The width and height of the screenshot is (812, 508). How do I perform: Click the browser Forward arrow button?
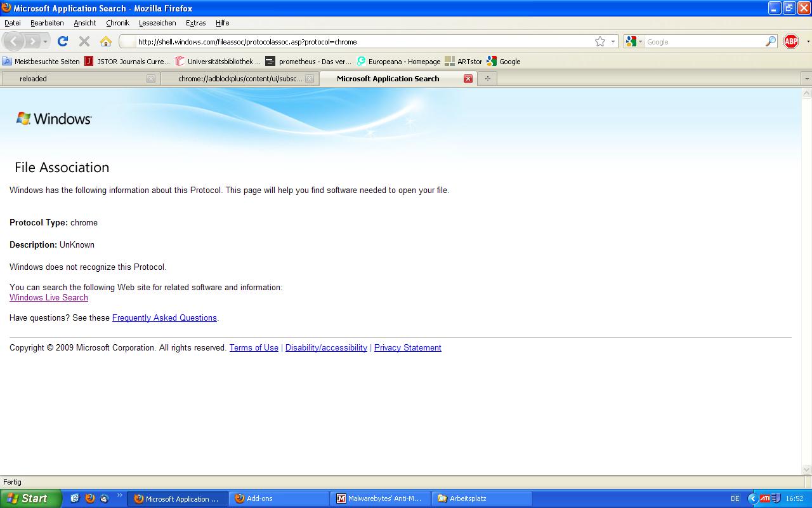[32, 41]
